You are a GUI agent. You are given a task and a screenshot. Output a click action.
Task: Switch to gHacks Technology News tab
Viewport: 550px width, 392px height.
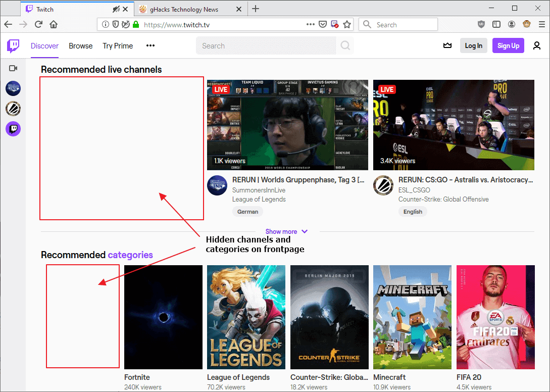190,10
